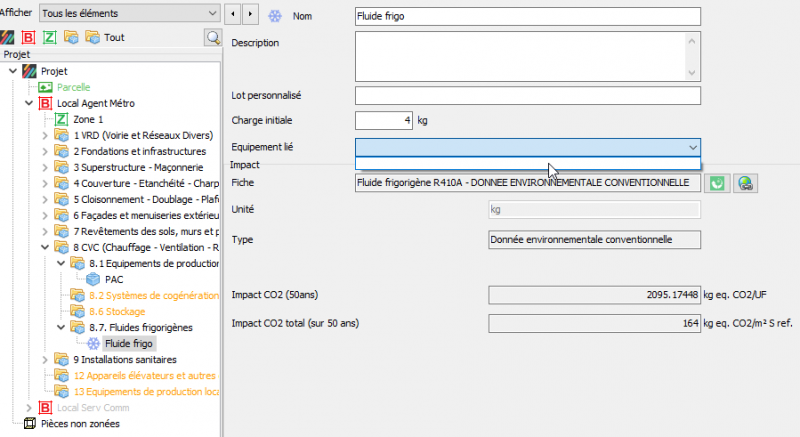Click the magnifier search icon above tree
Image resolution: width=800 pixels, height=437 pixels.
(x=213, y=37)
